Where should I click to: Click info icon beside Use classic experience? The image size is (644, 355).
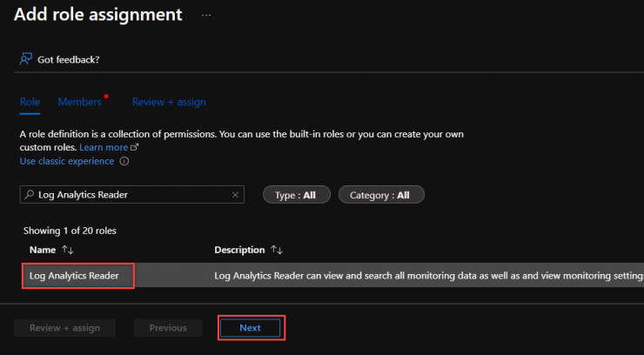pyautogui.click(x=124, y=161)
